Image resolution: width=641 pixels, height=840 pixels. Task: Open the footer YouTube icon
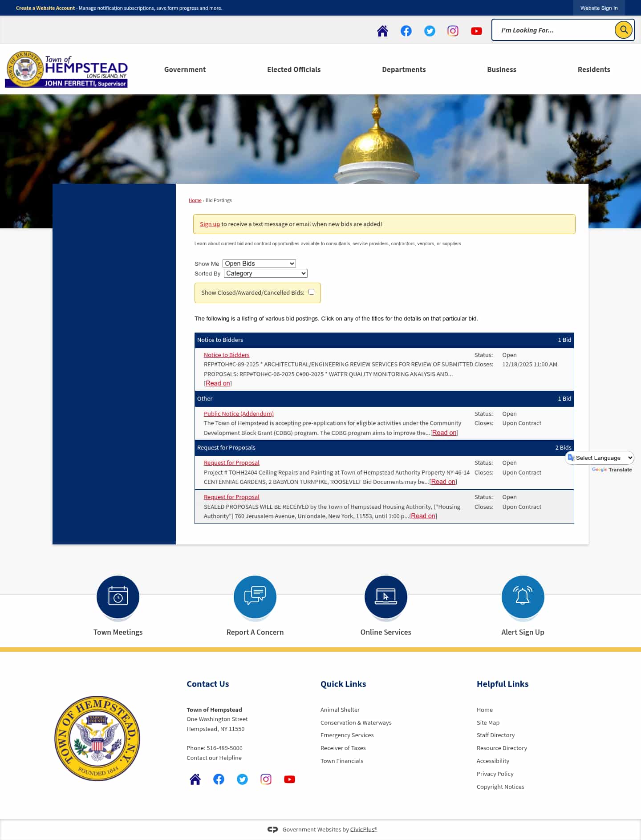pyautogui.click(x=289, y=779)
